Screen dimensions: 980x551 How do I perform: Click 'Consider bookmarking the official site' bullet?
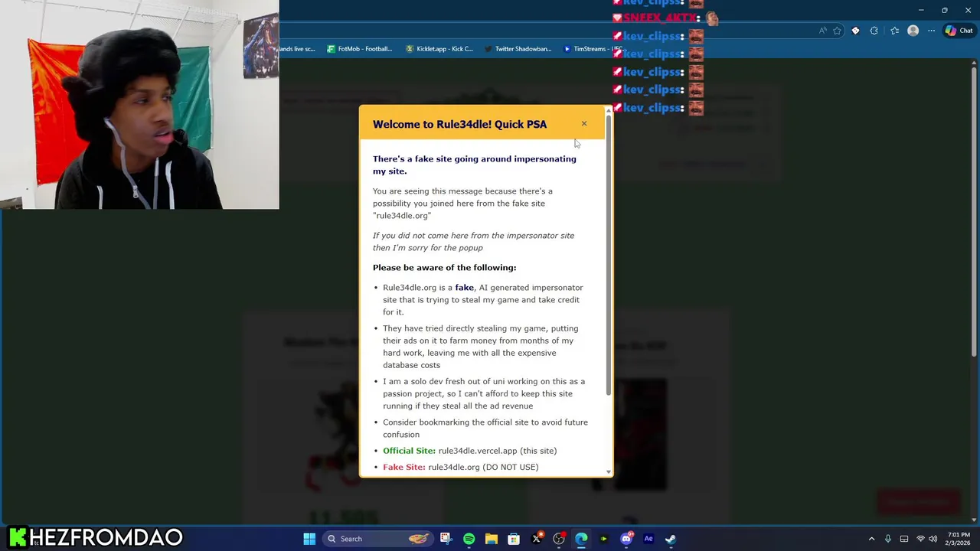pos(485,429)
